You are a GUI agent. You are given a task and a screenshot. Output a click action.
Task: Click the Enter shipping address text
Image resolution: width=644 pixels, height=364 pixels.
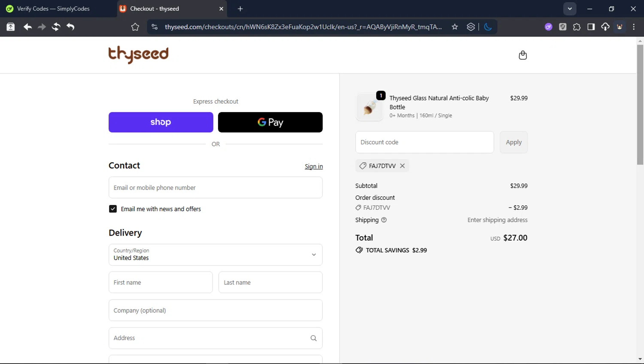[x=498, y=220]
